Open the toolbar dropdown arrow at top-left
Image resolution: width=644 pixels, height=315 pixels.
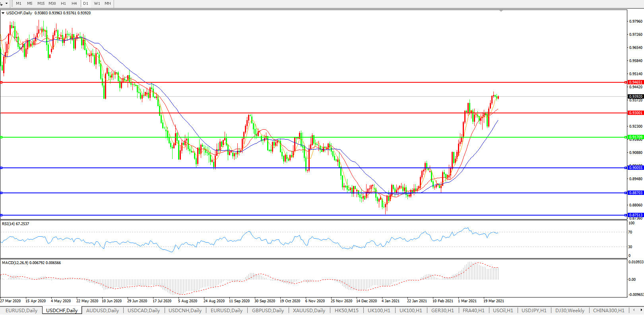point(6,4)
